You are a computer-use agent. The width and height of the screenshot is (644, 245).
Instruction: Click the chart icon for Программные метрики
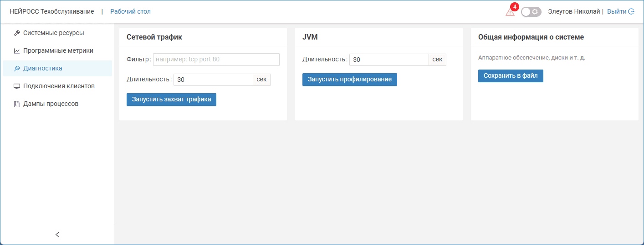(17, 51)
